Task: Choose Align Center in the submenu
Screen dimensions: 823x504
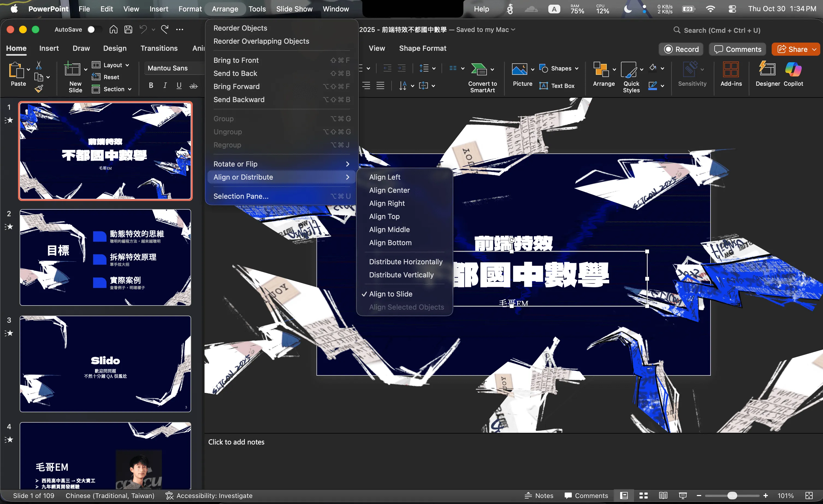Action: [389, 190]
